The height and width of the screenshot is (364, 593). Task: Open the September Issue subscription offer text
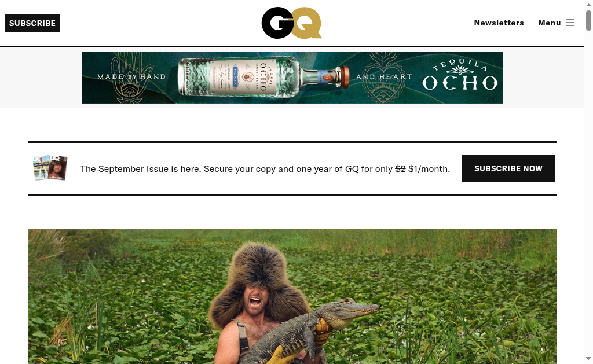click(265, 168)
